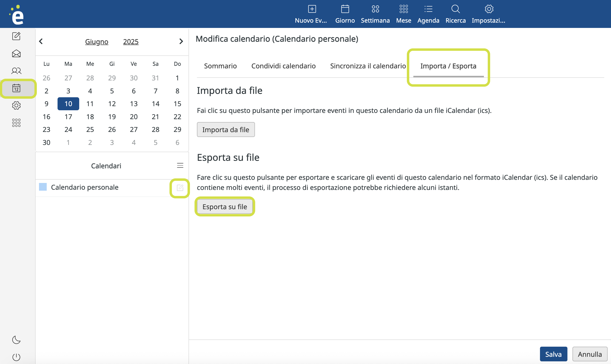Open the Giugno month selector
611x364 pixels.
pos(97,42)
